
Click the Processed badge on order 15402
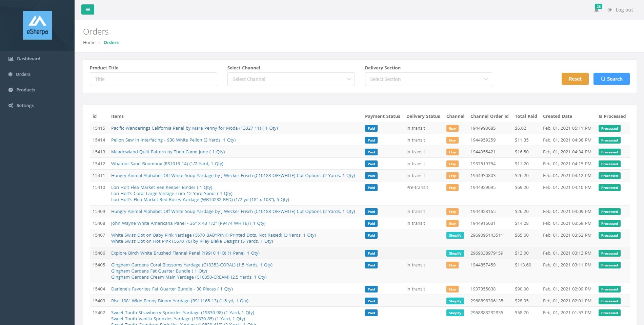[x=609, y=313]
